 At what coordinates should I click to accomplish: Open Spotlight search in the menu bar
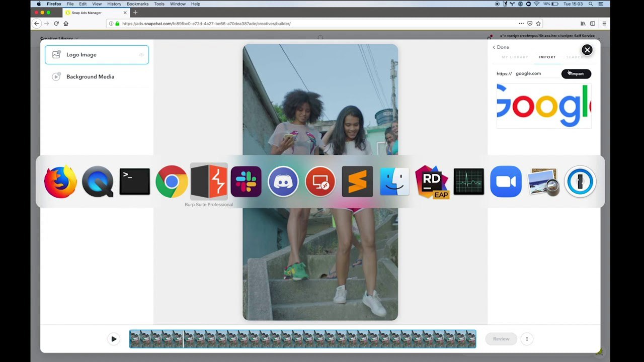[591, 4]
